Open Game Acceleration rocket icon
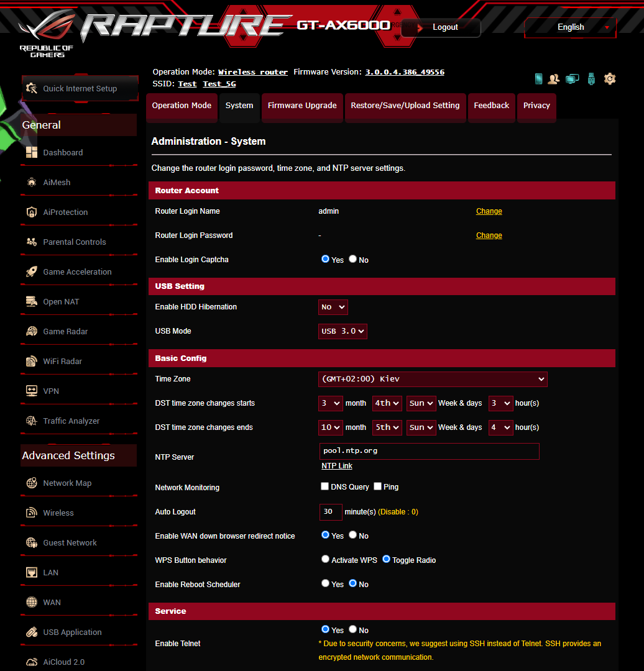Viewport: 644px width, 671px height. tap(32, 272)
